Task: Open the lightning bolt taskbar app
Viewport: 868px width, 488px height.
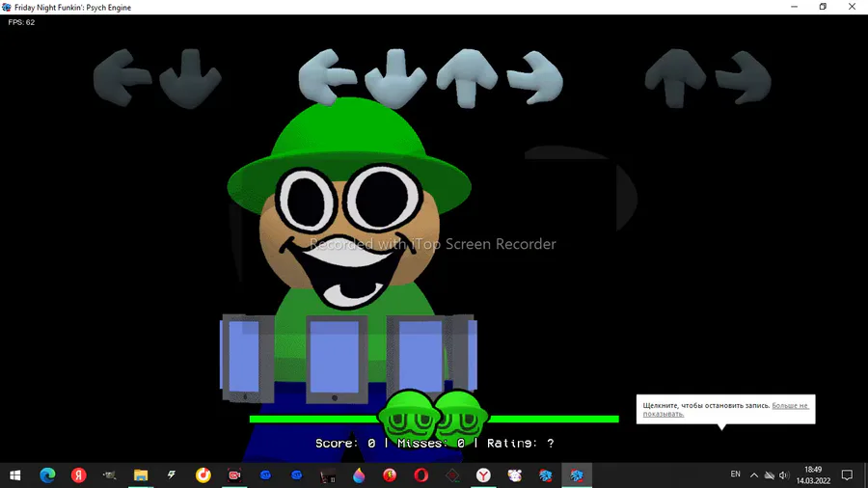Action: tap(172, 475)
